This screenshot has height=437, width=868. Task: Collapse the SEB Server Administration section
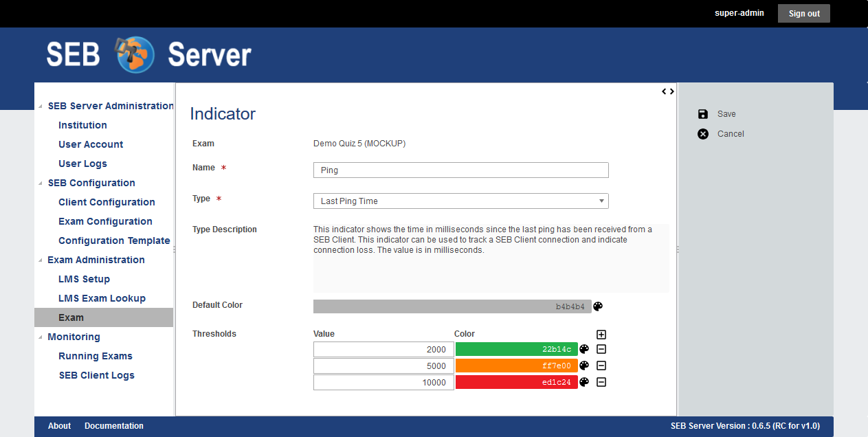click(x=40, y=107)
